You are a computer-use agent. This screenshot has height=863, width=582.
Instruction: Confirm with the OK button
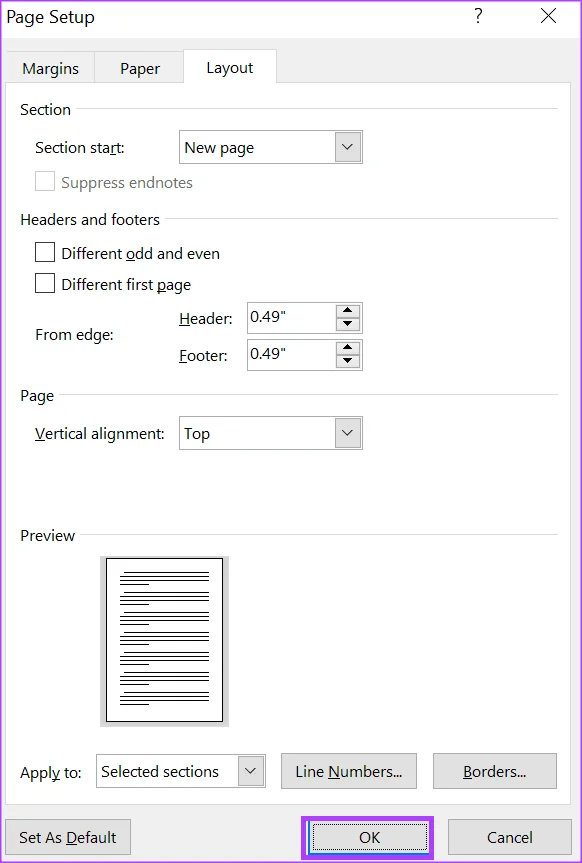[x=369, y=837]
